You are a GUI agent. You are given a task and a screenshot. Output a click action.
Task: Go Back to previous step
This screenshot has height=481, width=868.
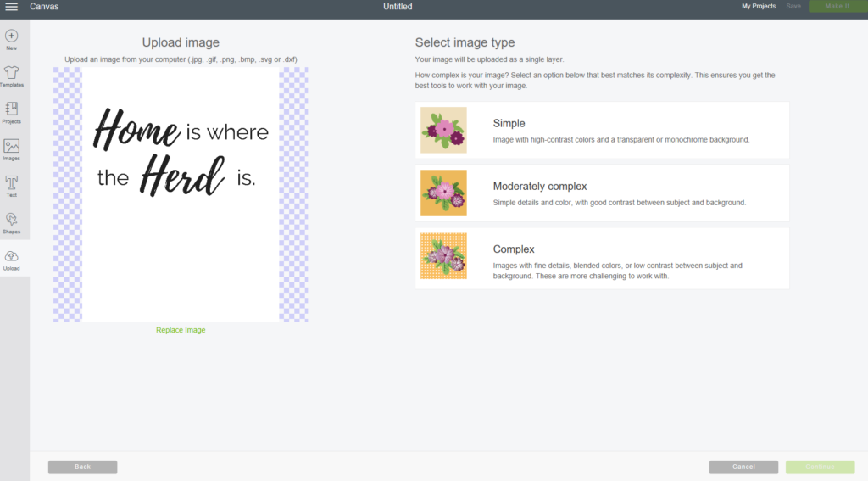pyautogui.click(x=82, y=467)
